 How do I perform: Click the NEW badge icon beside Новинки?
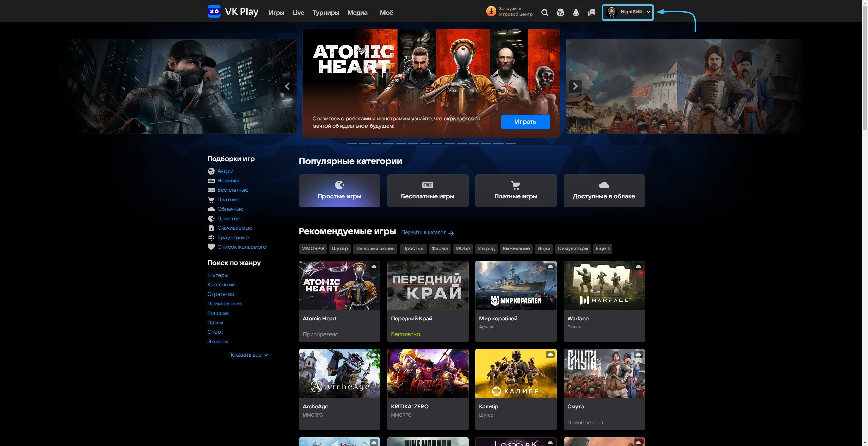211,181
